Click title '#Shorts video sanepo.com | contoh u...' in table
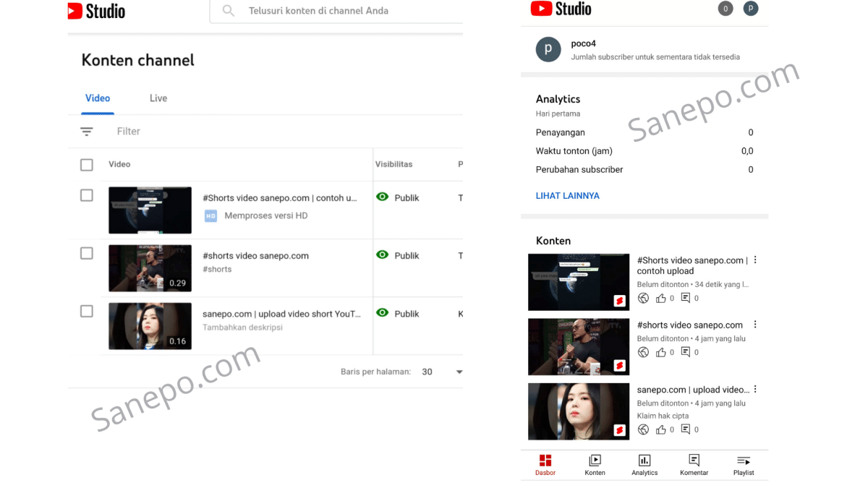 280,198
